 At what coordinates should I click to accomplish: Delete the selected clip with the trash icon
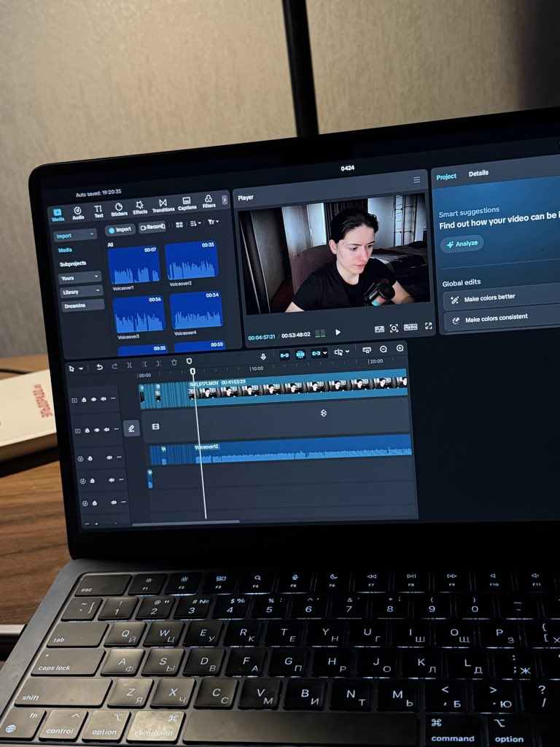pyautogui.click(x=174, y=363)
